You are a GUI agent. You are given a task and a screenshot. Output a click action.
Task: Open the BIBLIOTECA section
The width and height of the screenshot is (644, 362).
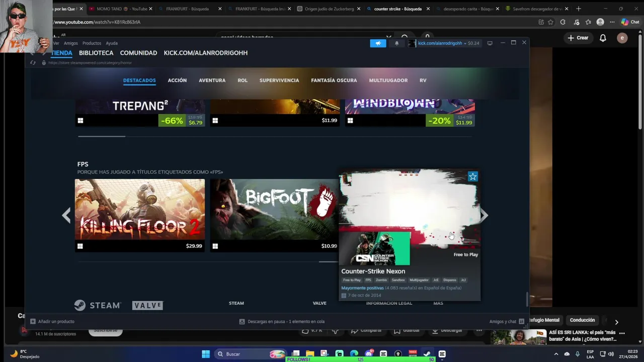[x=96, y=53]
